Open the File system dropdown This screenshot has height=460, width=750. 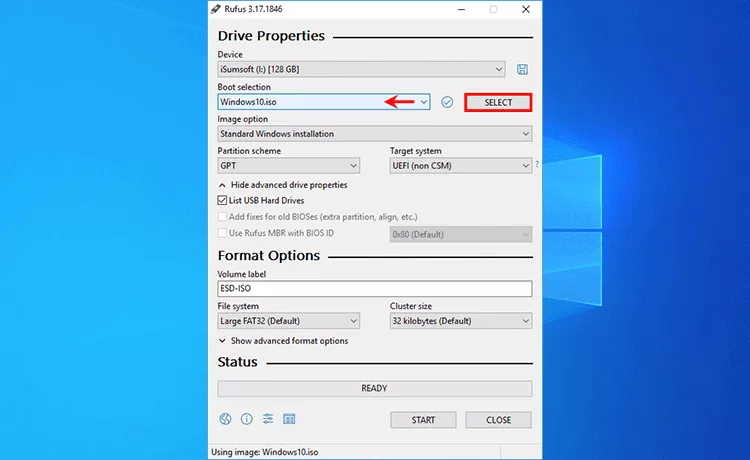coord(288,321)
